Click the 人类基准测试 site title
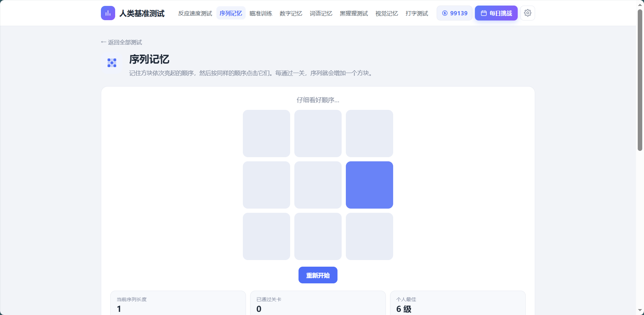The width and height of the screenshot is (644, 315). [x=142, y=13]
